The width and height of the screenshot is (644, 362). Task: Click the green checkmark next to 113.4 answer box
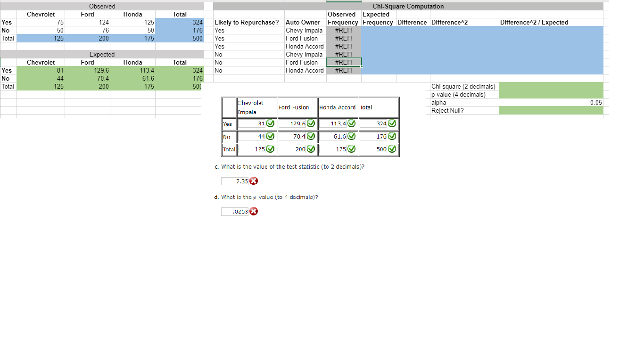point(352,123)
